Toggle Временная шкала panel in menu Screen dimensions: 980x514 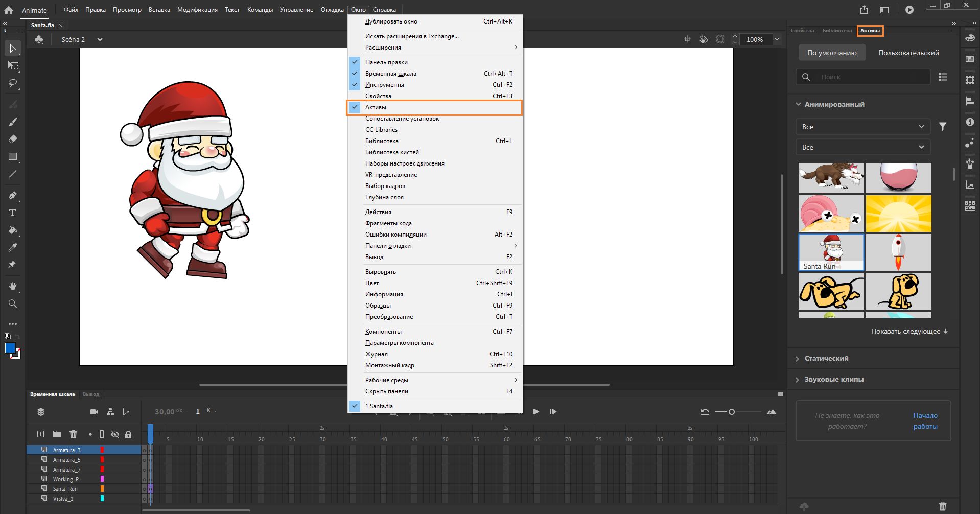tap(390, 74)
